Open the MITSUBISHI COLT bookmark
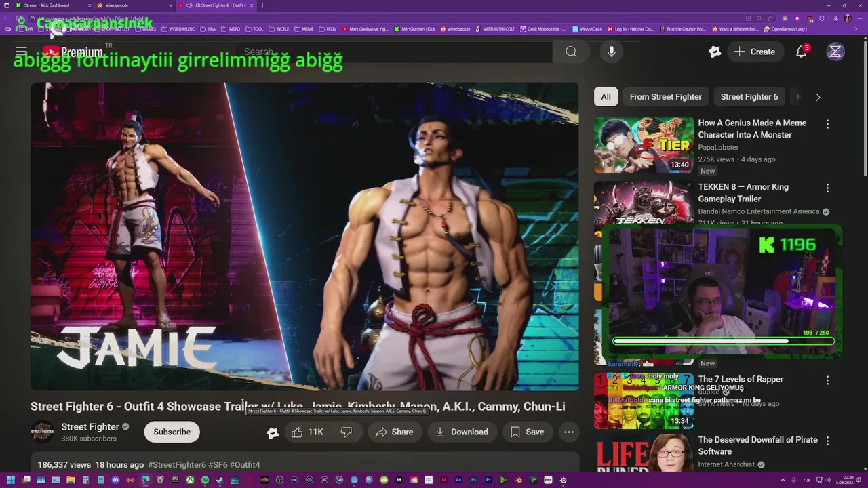Screen dimensions: 868x488 coord(494,29)
